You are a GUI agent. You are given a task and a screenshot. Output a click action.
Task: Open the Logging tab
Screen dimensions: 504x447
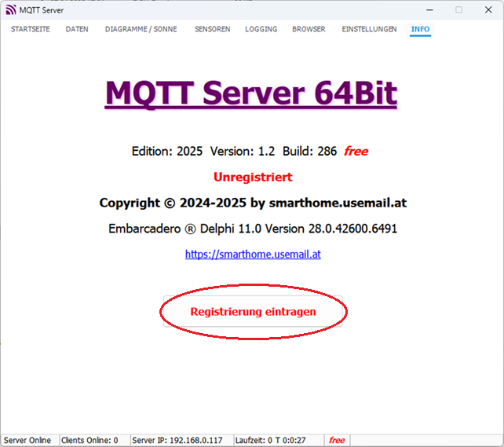pyautogui.click(x=261, y=29)
